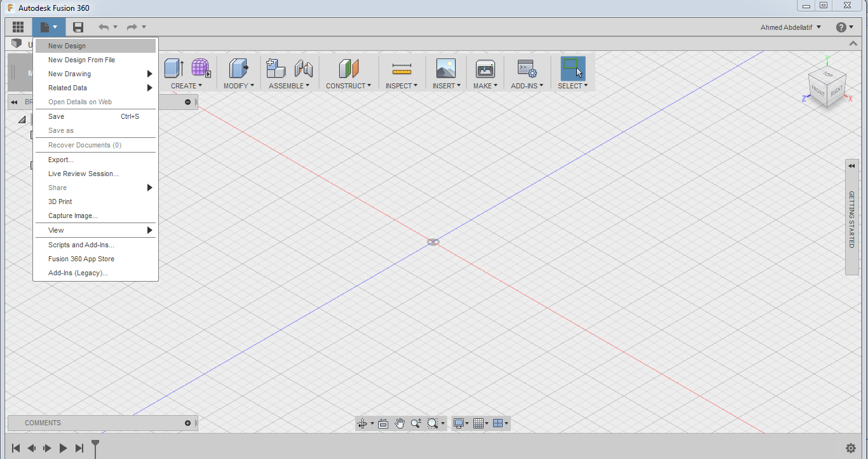
Task: Expand the Getting Started panel arrows
Action: (x=851, y=166)
